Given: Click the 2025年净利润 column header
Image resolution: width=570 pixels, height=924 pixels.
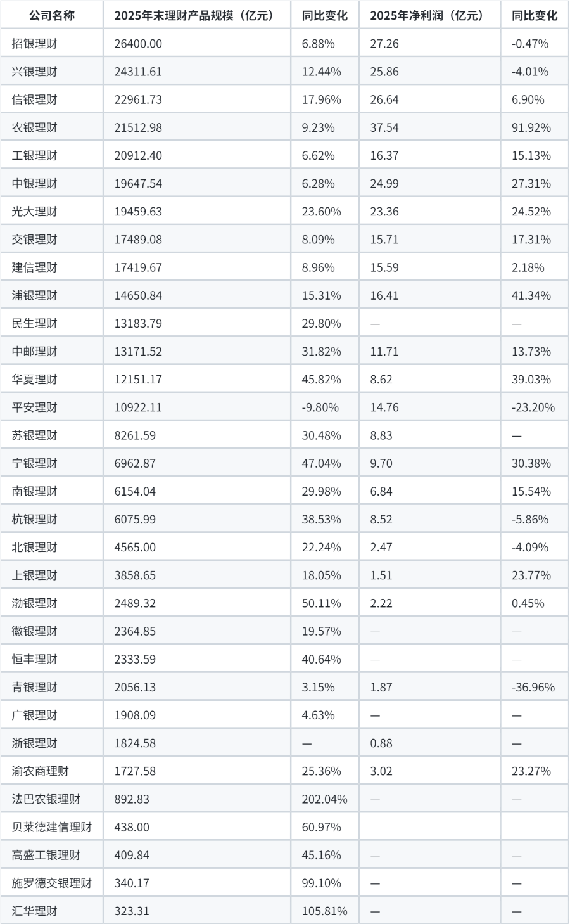Looking at the screenshot, I should (426, 15).
